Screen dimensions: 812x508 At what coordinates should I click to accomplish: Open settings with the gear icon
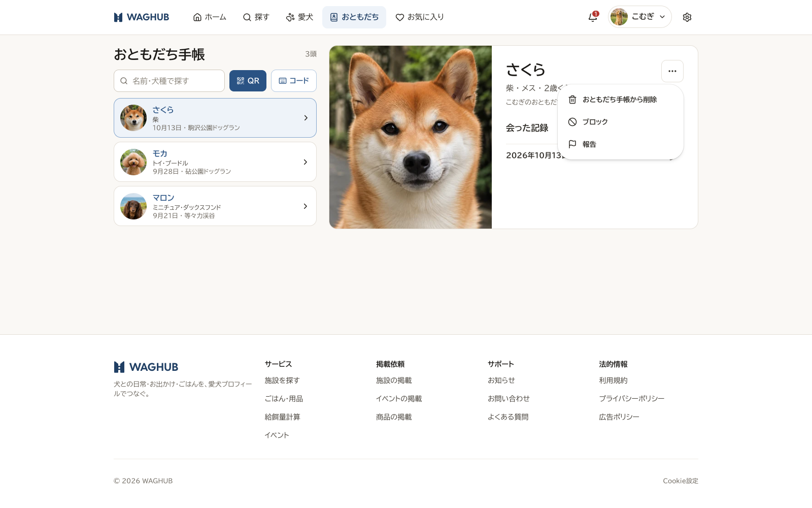687,17
